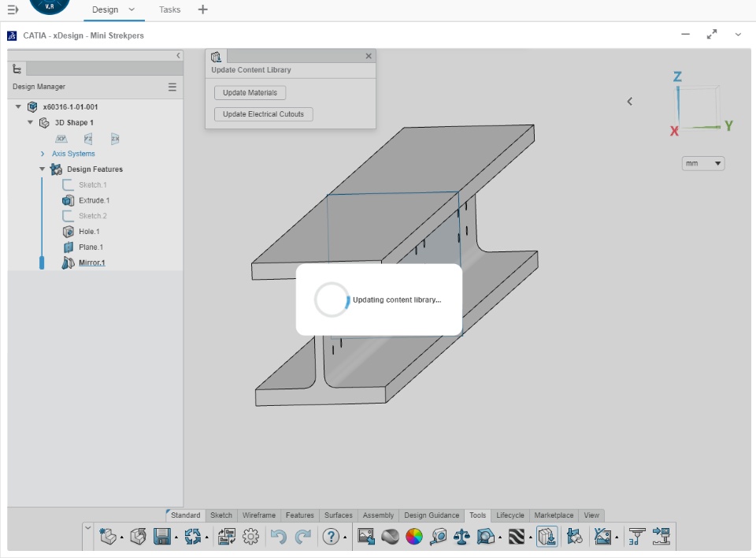
Task: Open dropdown arrow next to zebra stripes icon
Action: click(530, 538)
